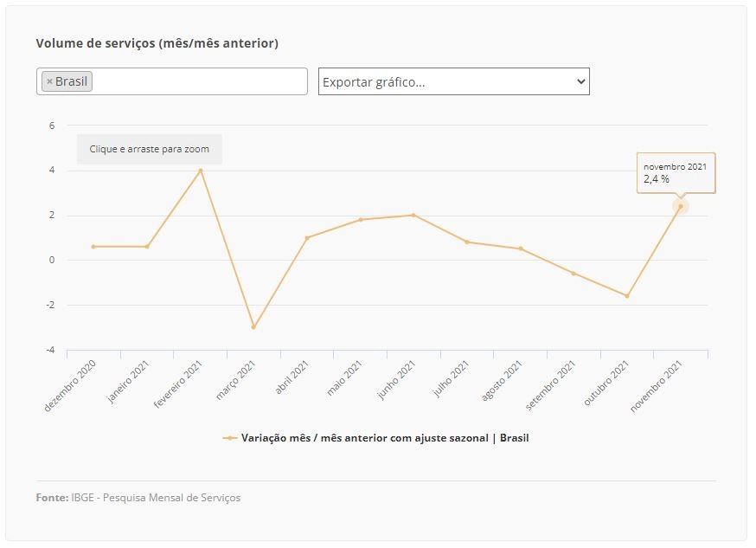The height and width of the screenshot is (548, 756).
Task: Select the janeiro 2021 data point
Action: click(147, 247)
